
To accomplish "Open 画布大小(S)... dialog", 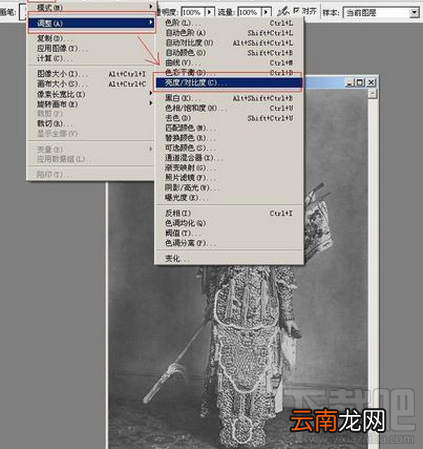I will coord(91,84).
